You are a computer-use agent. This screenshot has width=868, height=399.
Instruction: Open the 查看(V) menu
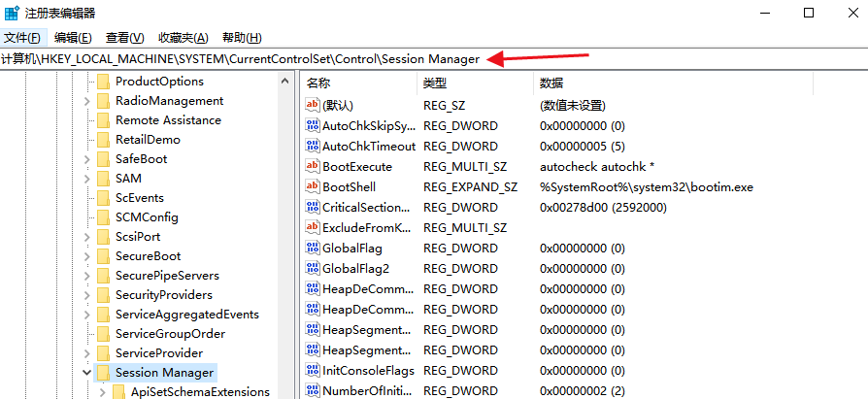(124, 38)
